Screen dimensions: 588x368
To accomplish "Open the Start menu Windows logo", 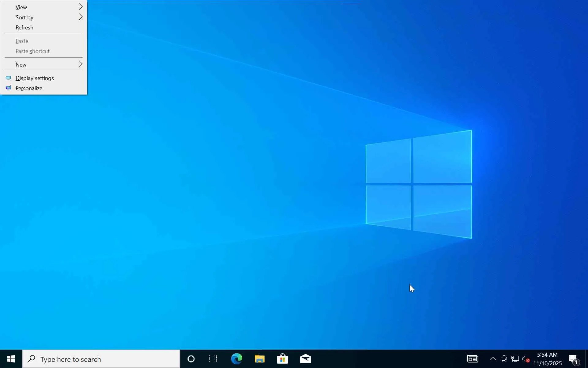I will pos(11,359).
